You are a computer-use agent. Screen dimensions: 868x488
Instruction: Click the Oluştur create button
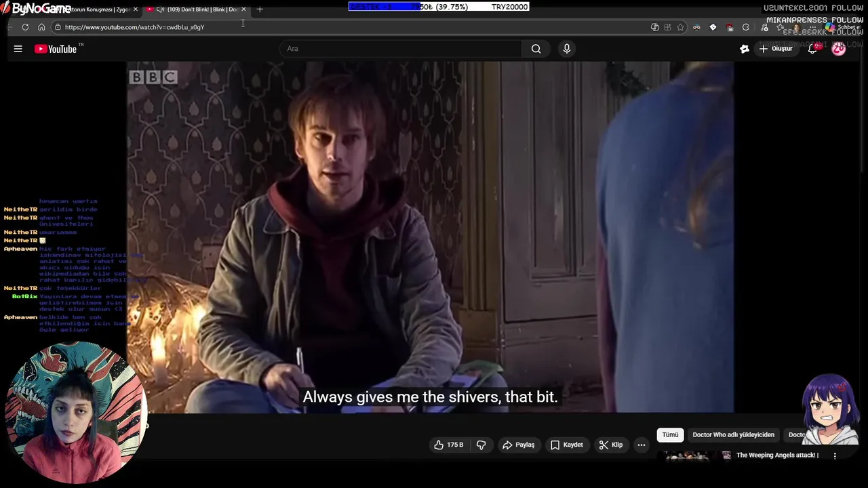pos(776,49)
